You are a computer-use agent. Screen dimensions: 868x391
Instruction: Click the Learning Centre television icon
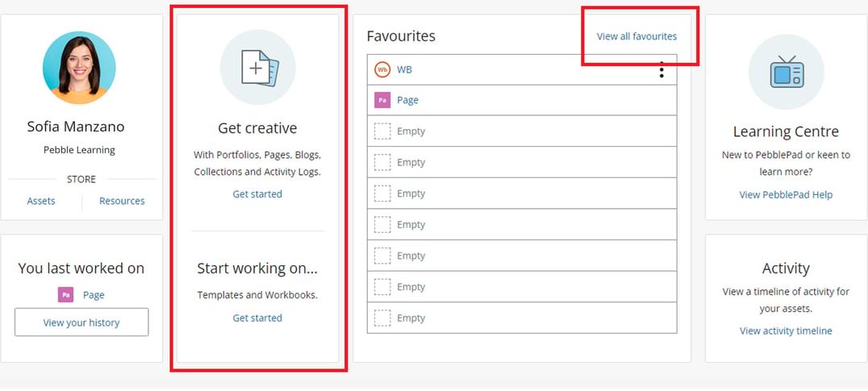coord(786,72)
